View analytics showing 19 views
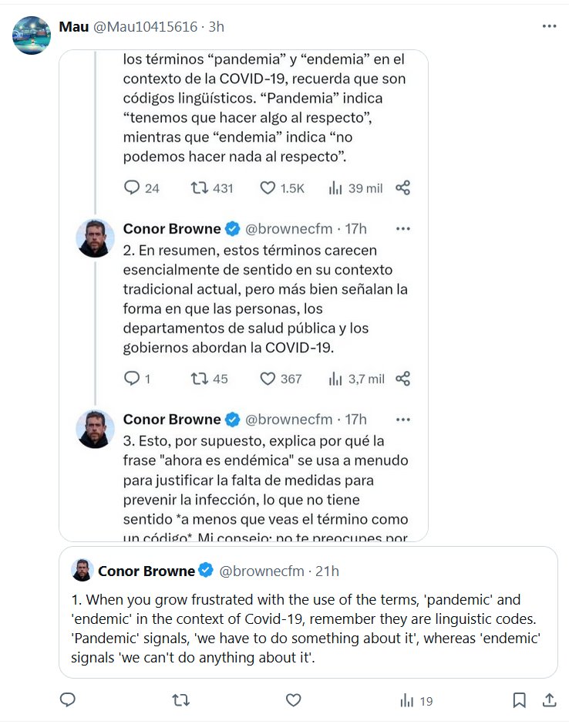This screenshot has height=728, width=569. pos(416,700)
